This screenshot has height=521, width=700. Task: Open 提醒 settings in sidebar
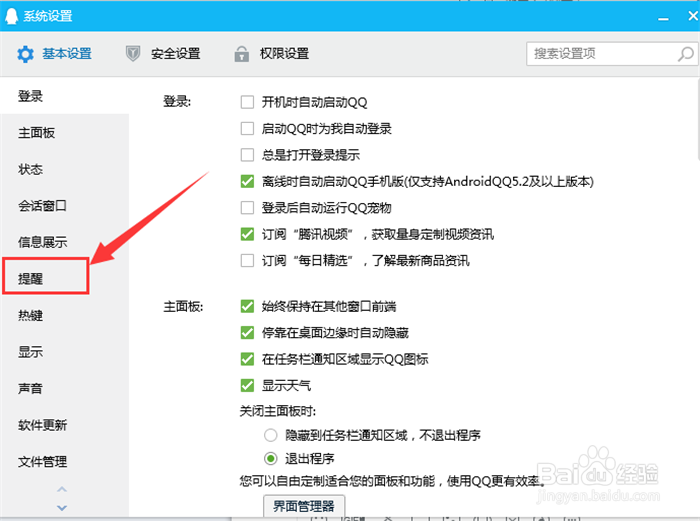[30, 279]
